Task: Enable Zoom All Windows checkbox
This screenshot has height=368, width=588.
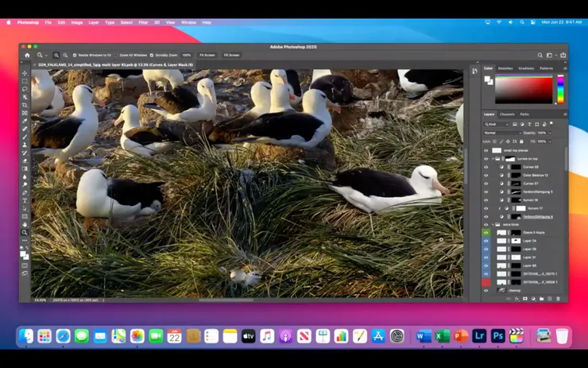Action: pyautogui.click(x=116, y=55)
